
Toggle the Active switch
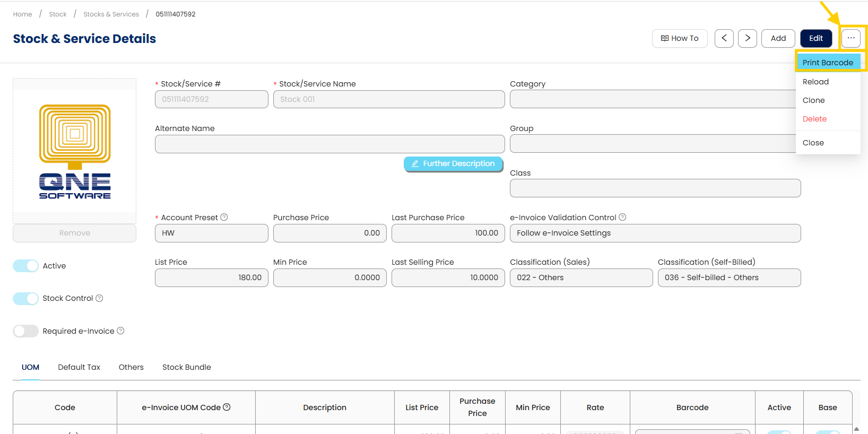[x=25, y=266]
